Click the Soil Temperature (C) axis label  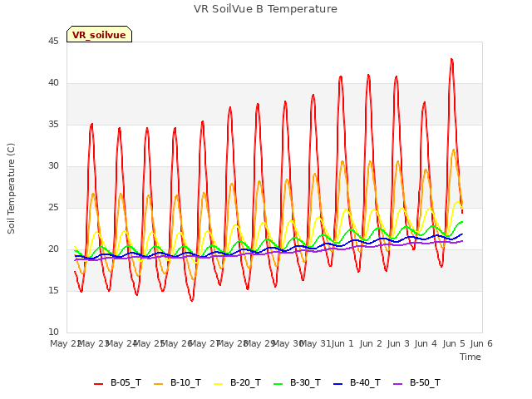[x=11, y=189]
